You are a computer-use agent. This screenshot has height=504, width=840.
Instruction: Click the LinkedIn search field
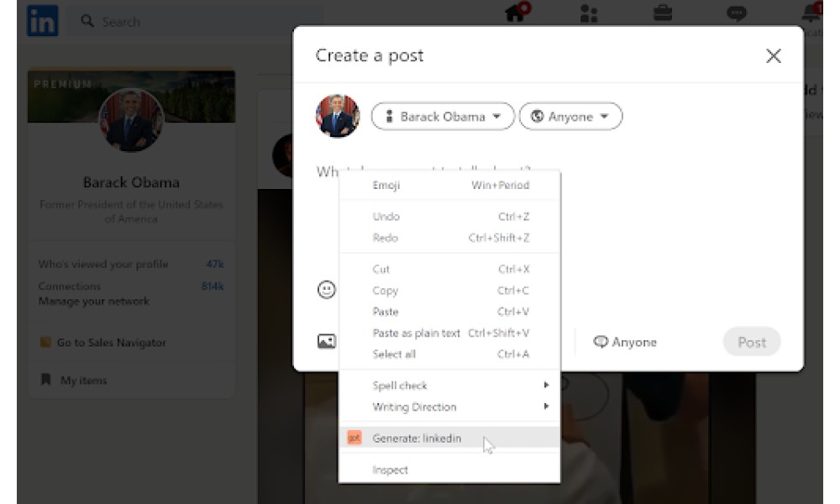[196, 22]
